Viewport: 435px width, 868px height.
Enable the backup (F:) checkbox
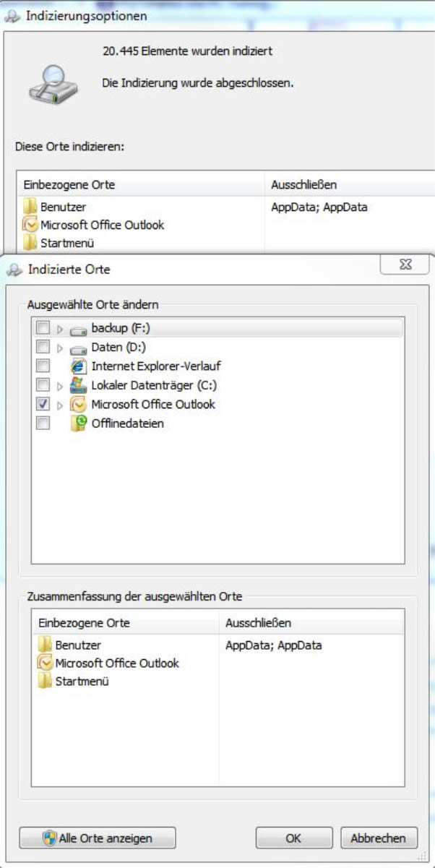[43, 329]
